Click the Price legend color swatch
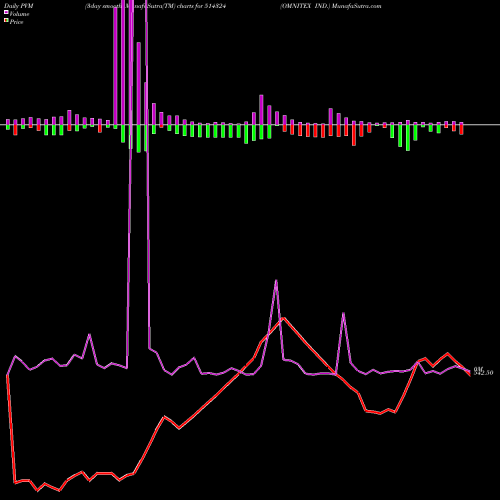 pyautogui.click(x=6, y=21)
